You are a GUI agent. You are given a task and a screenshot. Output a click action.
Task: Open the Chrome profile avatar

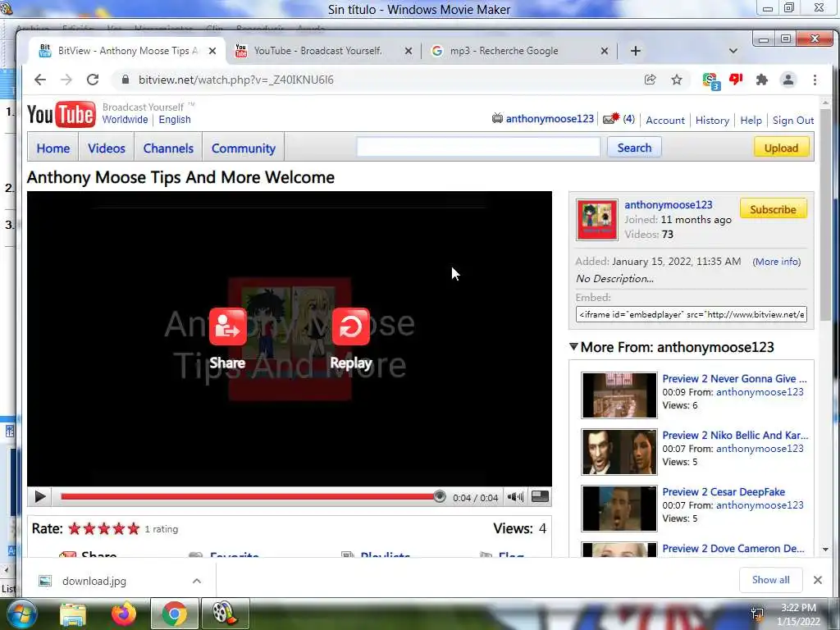click(788, 80)
